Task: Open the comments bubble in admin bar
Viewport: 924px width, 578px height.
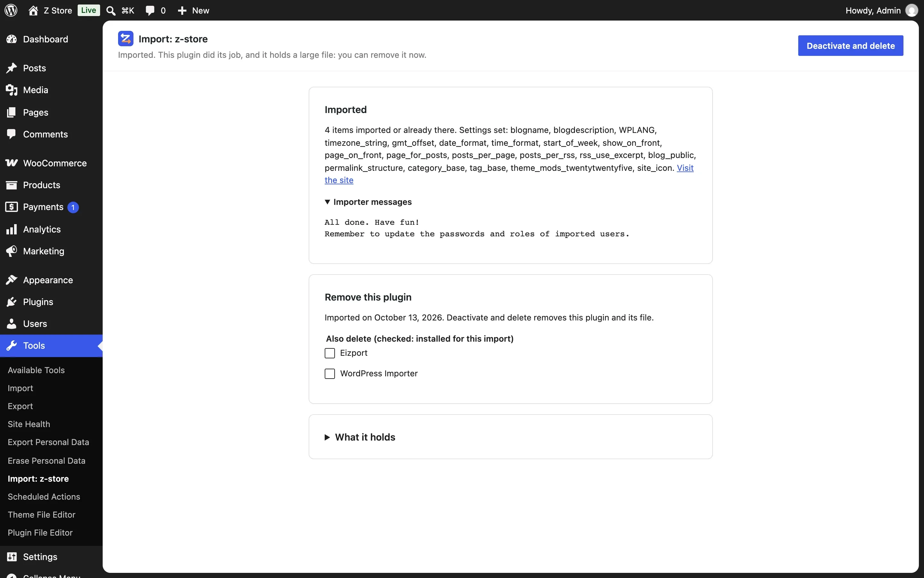Action: 150,11
